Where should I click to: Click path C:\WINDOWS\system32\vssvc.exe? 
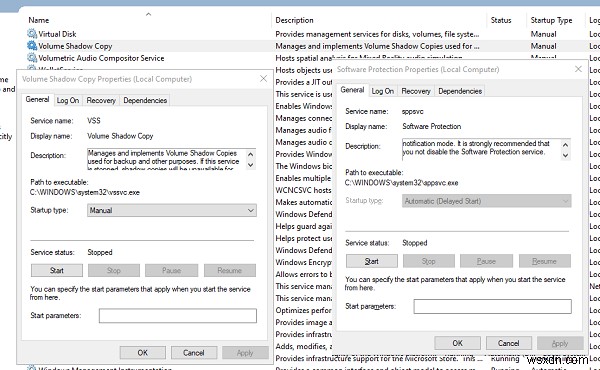point(85,192)
